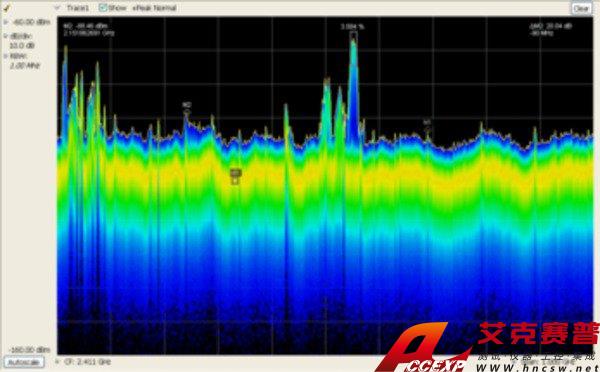Click the M2 marker readout text
This screenshot has width=600, height=372.
(x=89, y=29)
